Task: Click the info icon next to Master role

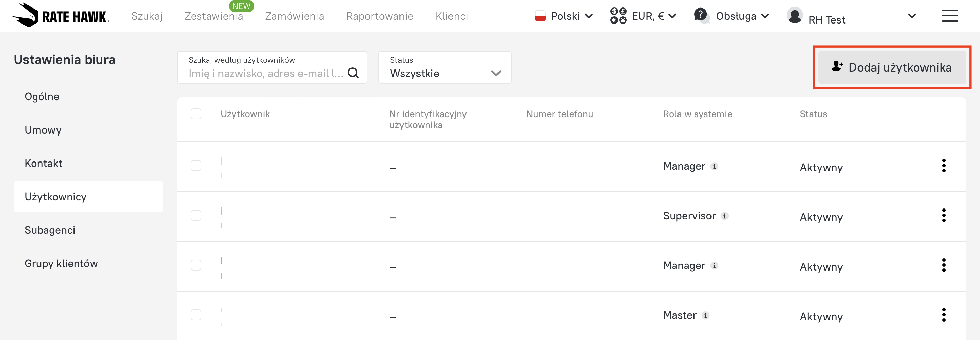Action: pyautogui.click(x=705, y=315)
